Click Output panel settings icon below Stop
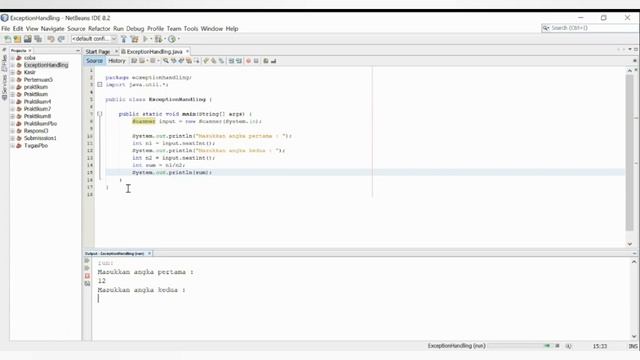This screenshot has width=640, height=360. pyautogui.click(x=87, y=284)
